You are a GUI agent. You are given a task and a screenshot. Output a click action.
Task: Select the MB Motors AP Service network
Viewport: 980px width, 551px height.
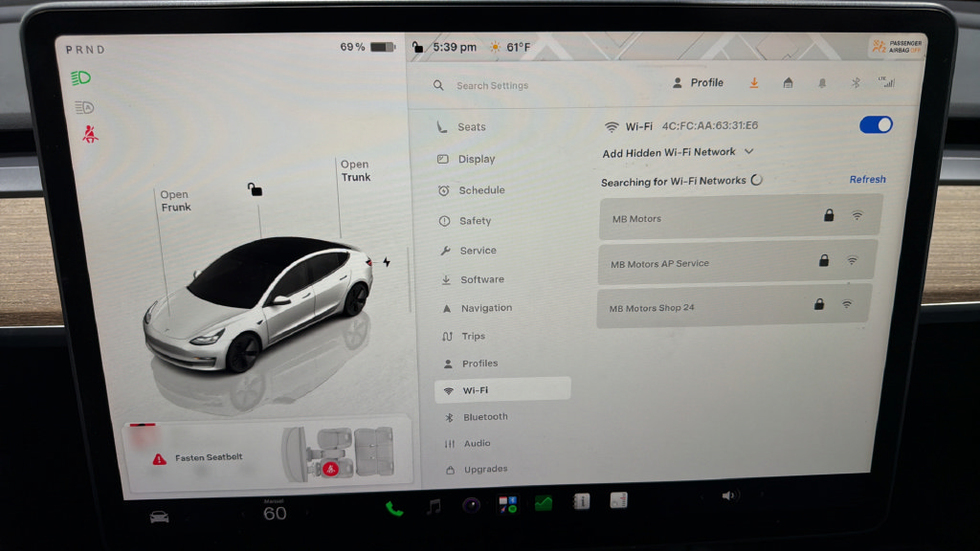(x=738, y=262)
